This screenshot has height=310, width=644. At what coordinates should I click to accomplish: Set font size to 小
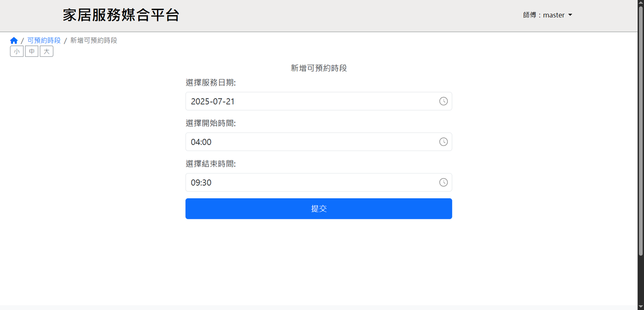pos(17,51)
